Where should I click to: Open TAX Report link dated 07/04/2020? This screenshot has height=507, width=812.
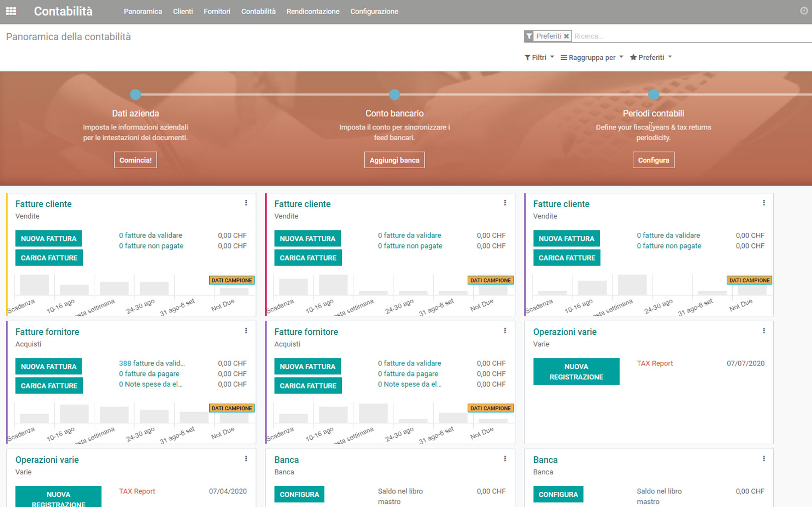(137, 491)
